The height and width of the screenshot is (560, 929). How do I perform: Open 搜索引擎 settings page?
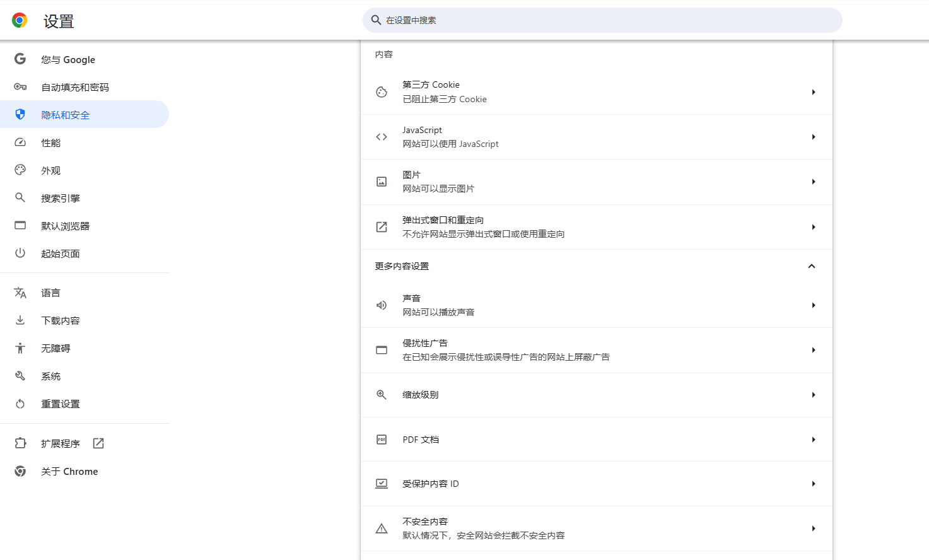click(85, 198)
